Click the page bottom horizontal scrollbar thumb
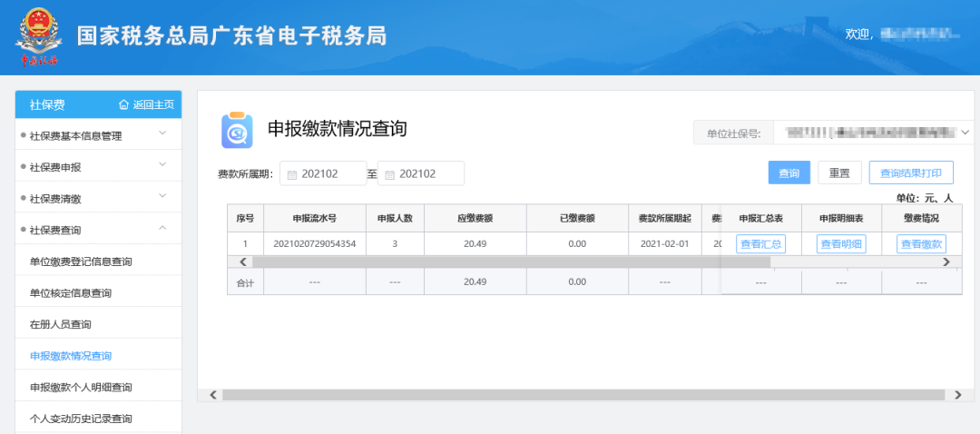Viewport: 980px width, 434px height. [x=583, y=395]
